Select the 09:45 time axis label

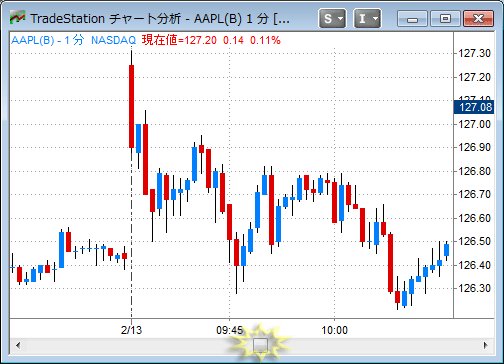tap(229, 330)
